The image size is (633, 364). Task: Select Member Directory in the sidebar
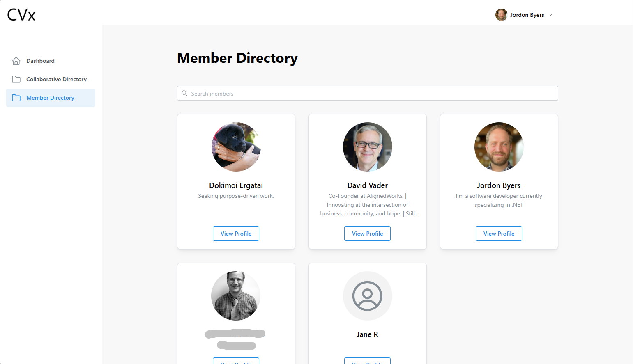tap(50, 98)
